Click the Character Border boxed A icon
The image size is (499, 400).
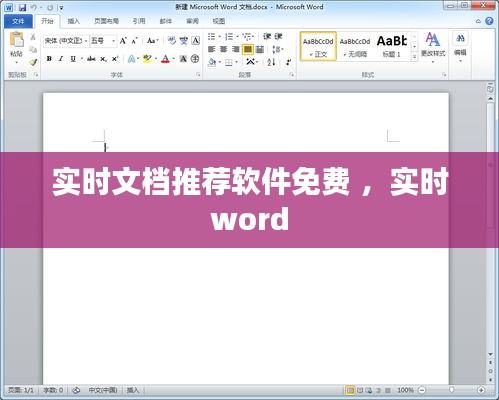click(196, 41)
